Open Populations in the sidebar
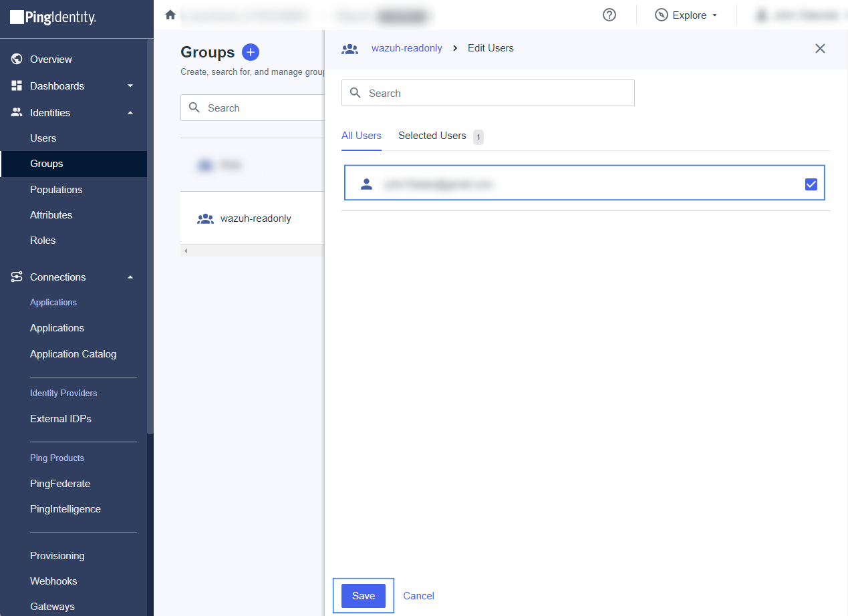Screen dimensions: 848x616 (x=56, y=190)
